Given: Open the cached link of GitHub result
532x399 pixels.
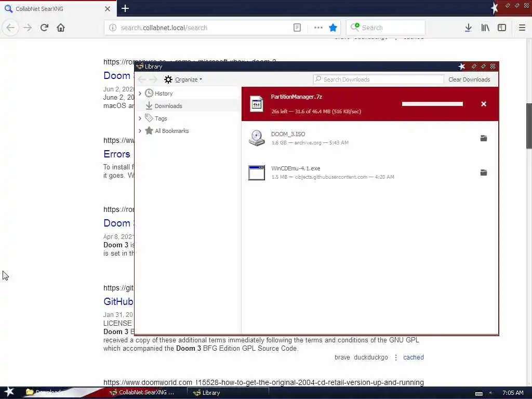Looking at the screenshot, I should [413, 357].
